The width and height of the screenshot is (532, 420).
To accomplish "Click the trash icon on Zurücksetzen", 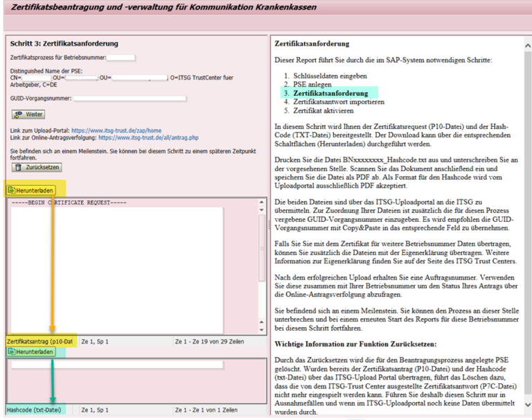I will coord(18,167).
